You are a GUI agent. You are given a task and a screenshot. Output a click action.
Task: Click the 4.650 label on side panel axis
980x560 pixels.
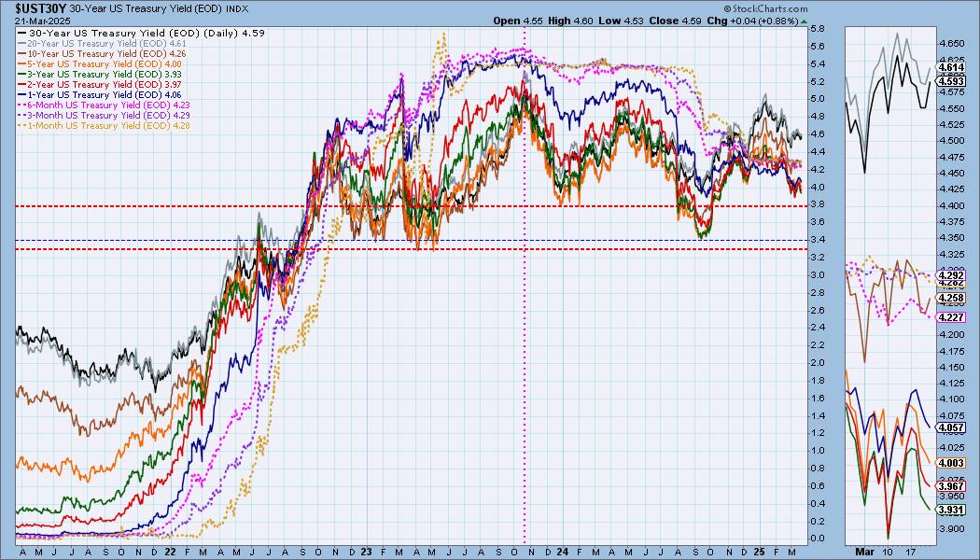[951, 44]
